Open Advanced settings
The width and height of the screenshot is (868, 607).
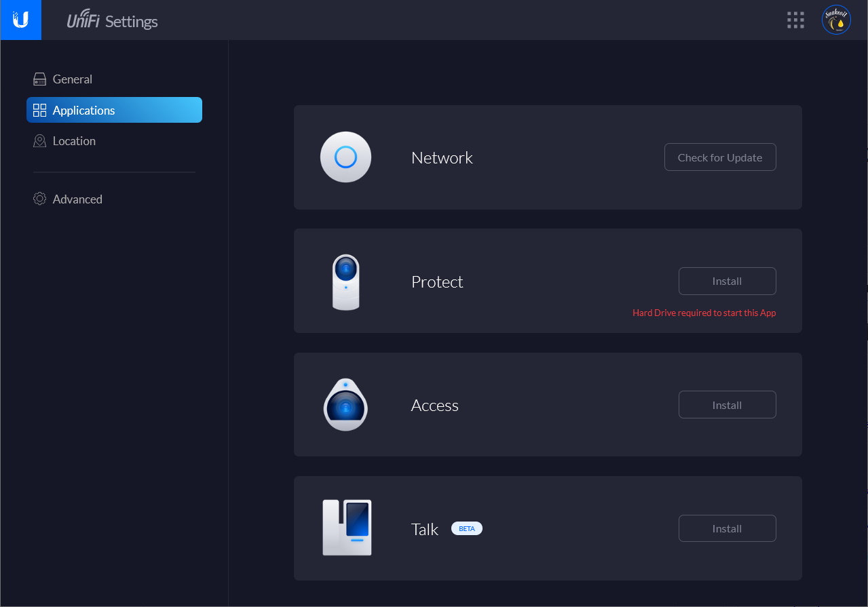click(x=114, y=199)
